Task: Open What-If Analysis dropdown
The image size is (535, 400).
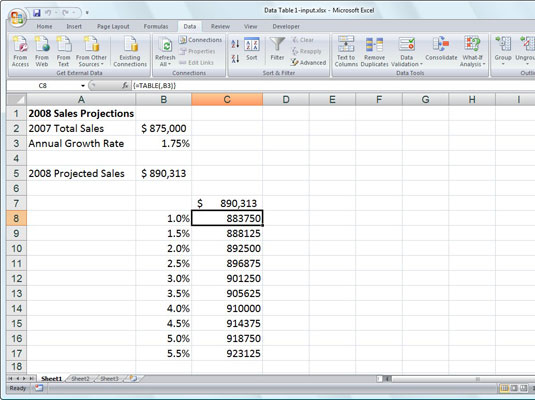Action: [x=472, y=52]
